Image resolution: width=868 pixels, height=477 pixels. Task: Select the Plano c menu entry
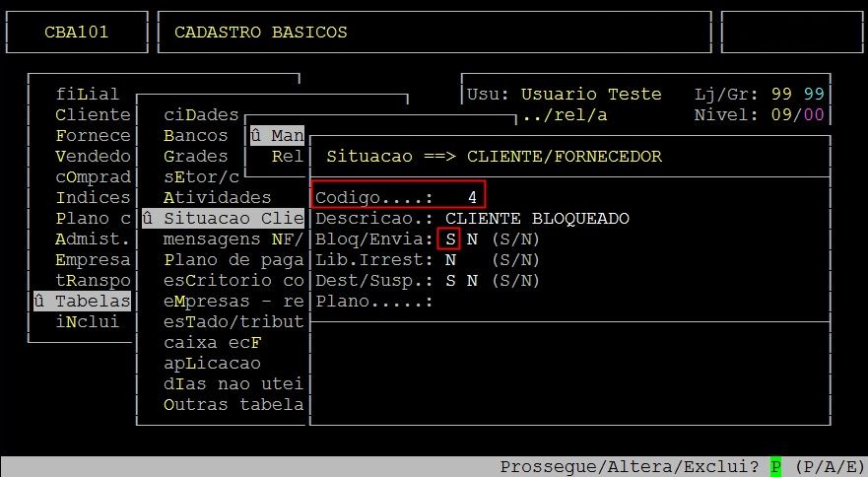[x=93, y=218]
